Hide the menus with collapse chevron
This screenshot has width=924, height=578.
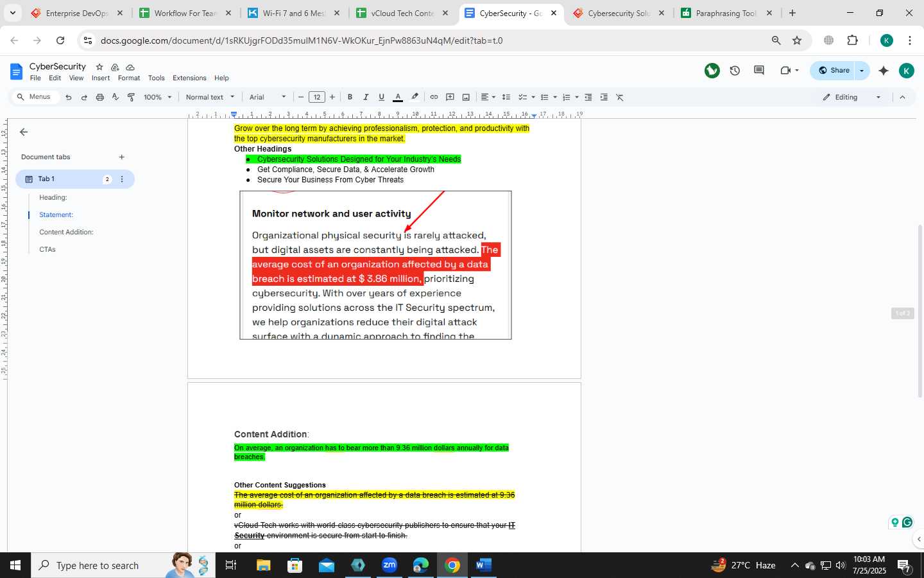902,97
